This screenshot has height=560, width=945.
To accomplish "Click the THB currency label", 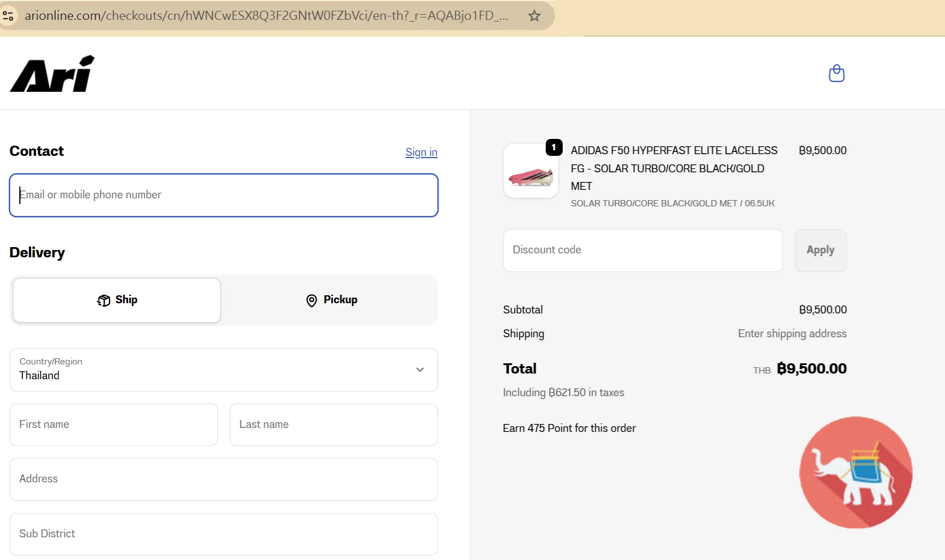I will point(762,371).
